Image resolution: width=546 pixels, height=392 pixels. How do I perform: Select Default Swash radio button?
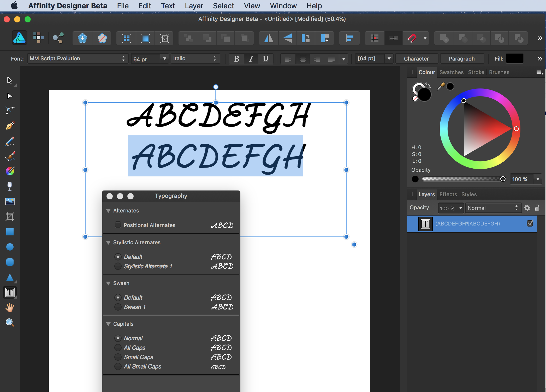(x=118, y=298)
